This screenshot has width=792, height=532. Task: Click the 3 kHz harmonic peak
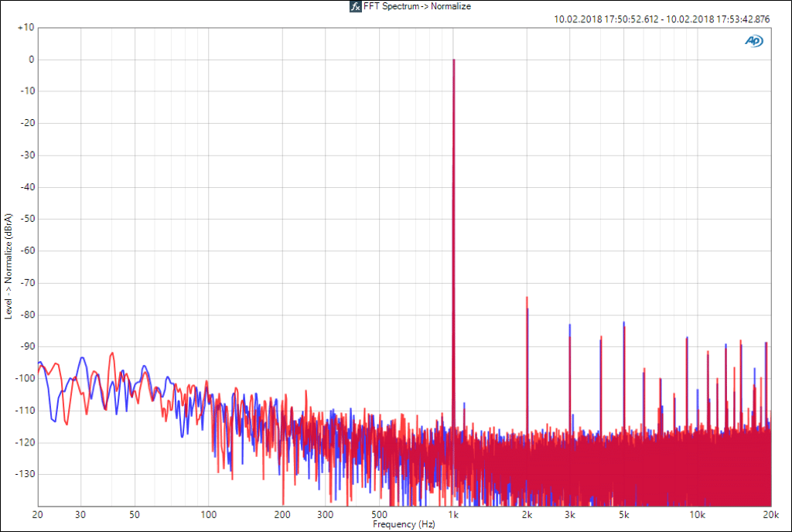pyautogui.click(x=570, y=326)
